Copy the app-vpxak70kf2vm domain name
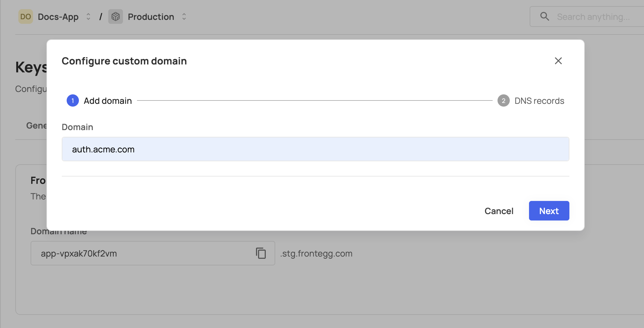The width and height of the screenshot is (644, 328). (261, 253)
